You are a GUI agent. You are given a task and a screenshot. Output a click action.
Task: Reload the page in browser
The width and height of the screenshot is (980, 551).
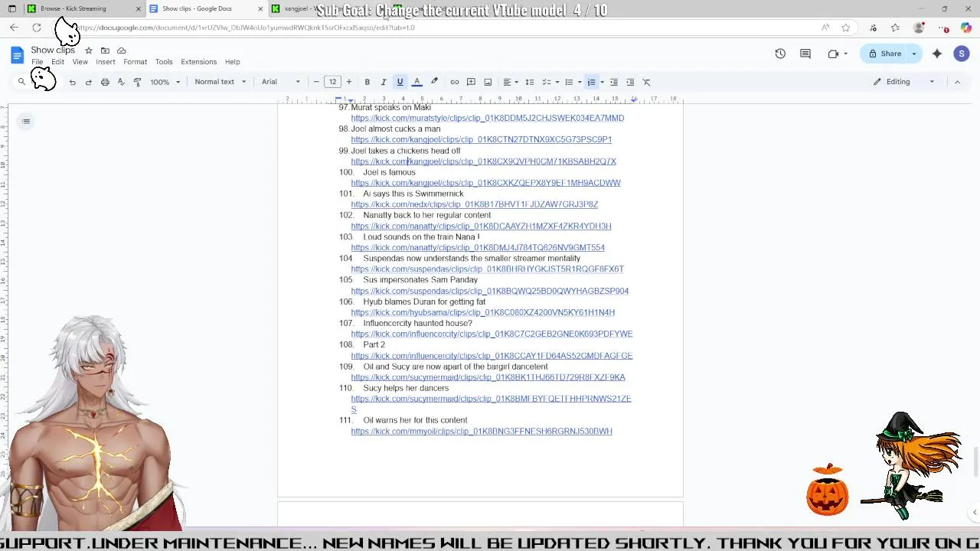pos(36,28)
